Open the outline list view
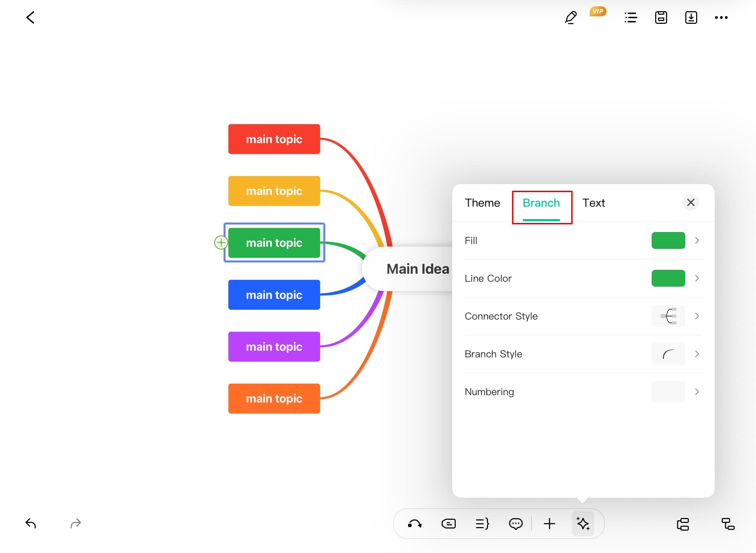This screenshot has width=756, height=553. click(x=631, y=17)
